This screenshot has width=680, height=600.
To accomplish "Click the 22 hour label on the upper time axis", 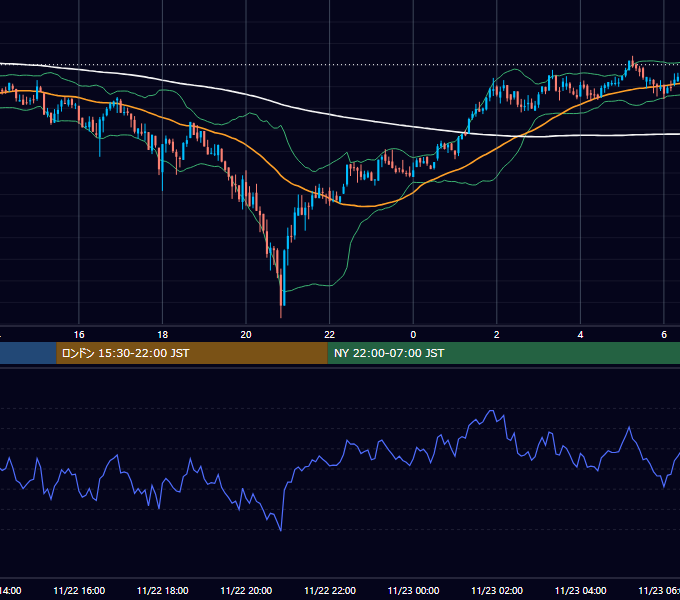I will click(330, 335).
